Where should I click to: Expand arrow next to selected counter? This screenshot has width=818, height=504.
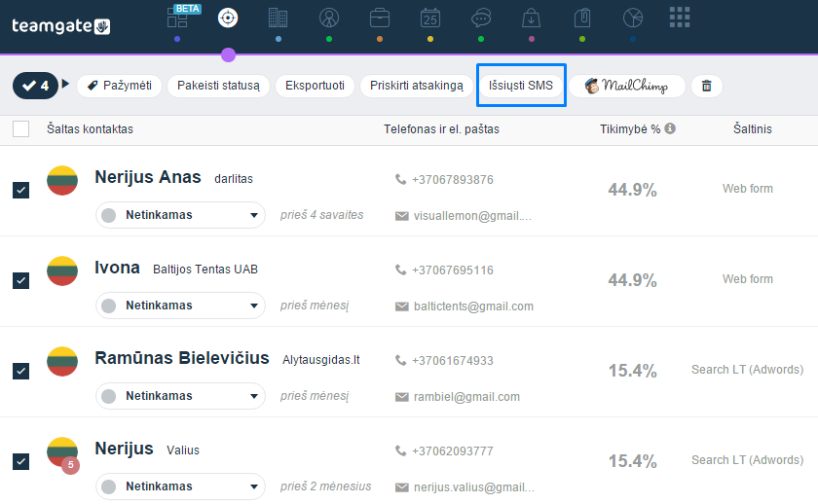pyautogui.click(x=65, y=84)
